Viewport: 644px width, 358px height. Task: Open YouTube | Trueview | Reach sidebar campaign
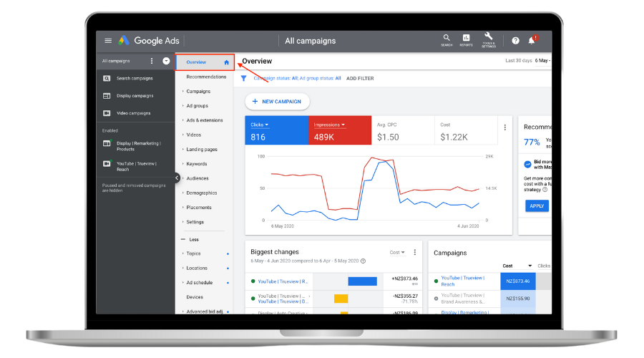[136, 166]
